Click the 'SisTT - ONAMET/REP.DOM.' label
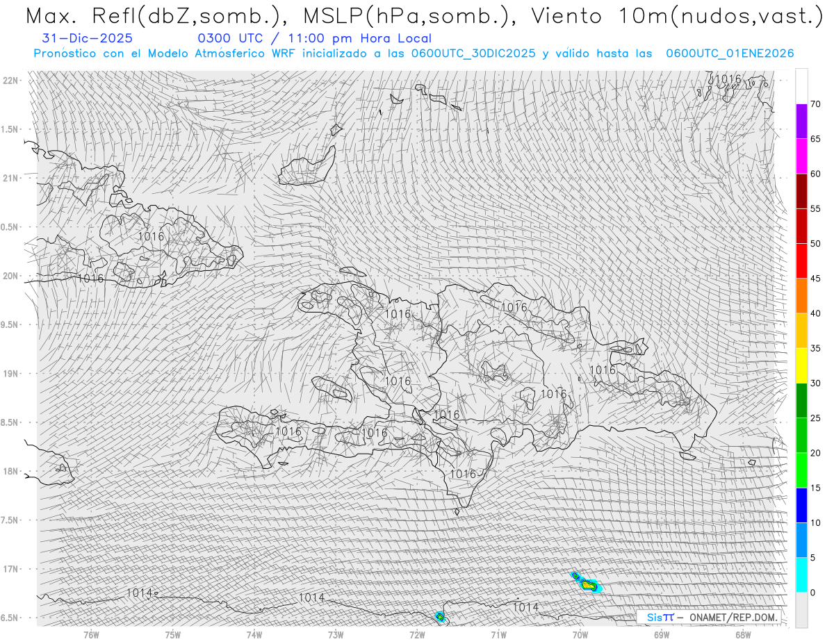Viewport: 834px width, 644px height. pos(709,617)
